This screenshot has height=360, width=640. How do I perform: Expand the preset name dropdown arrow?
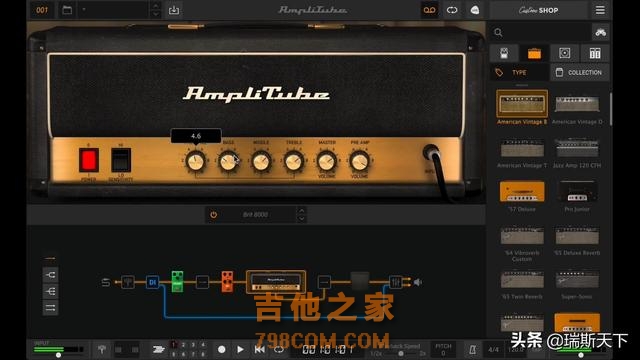[x=84, y=9]
